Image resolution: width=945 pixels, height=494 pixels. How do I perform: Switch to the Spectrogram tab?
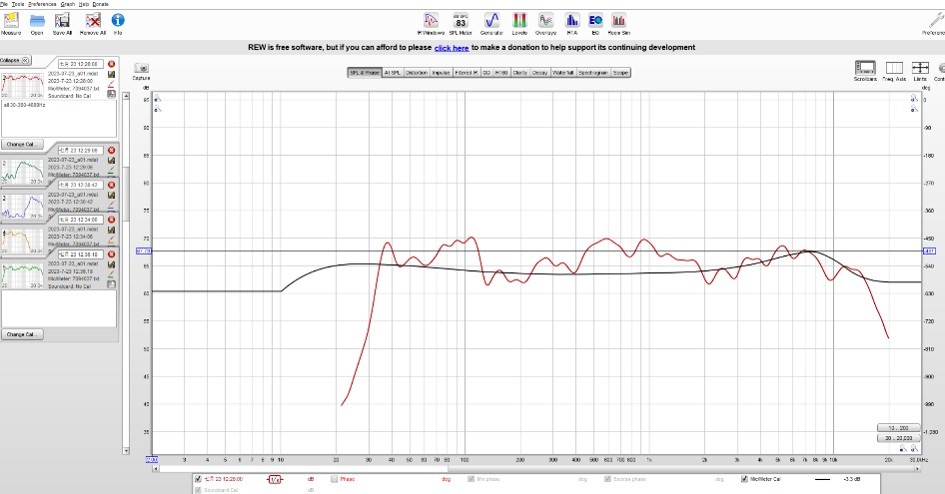point(593,72)
